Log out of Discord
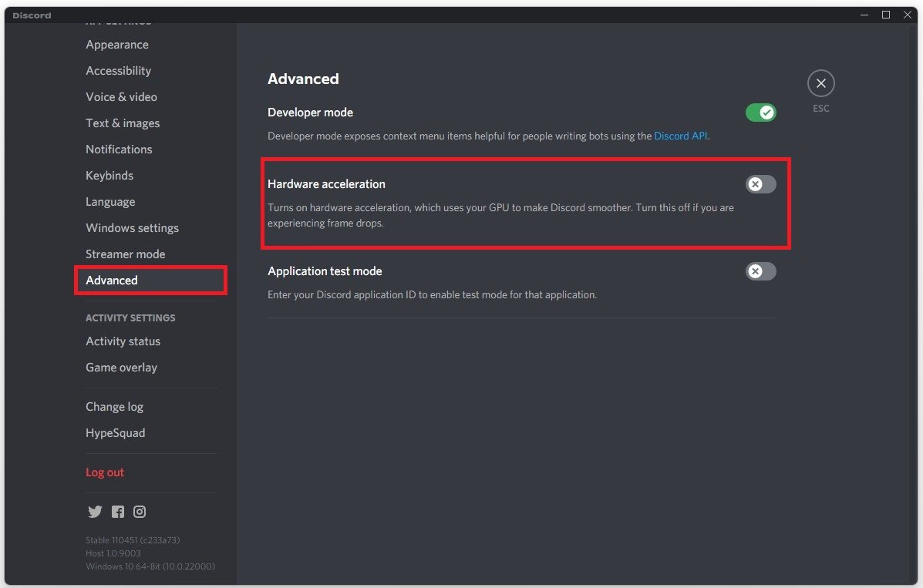The height and width of the screenshot is (588, 923). click(x=105, y=472)
